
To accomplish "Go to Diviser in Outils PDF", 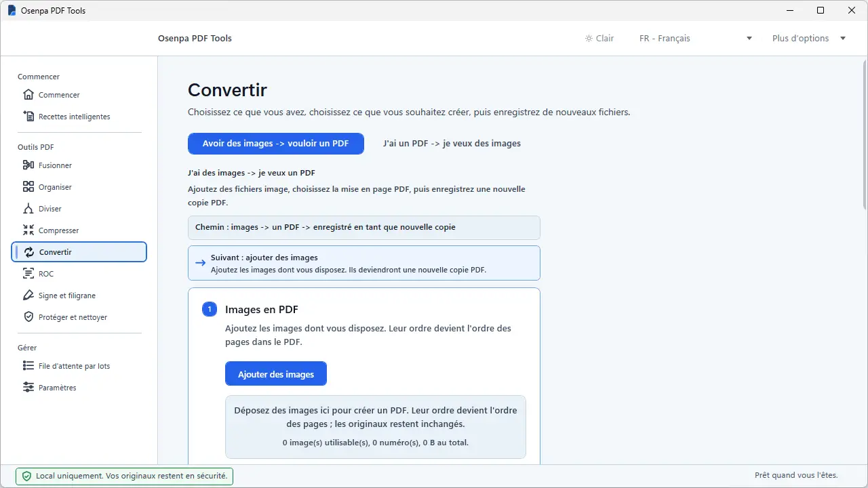I will pos(79,209).
